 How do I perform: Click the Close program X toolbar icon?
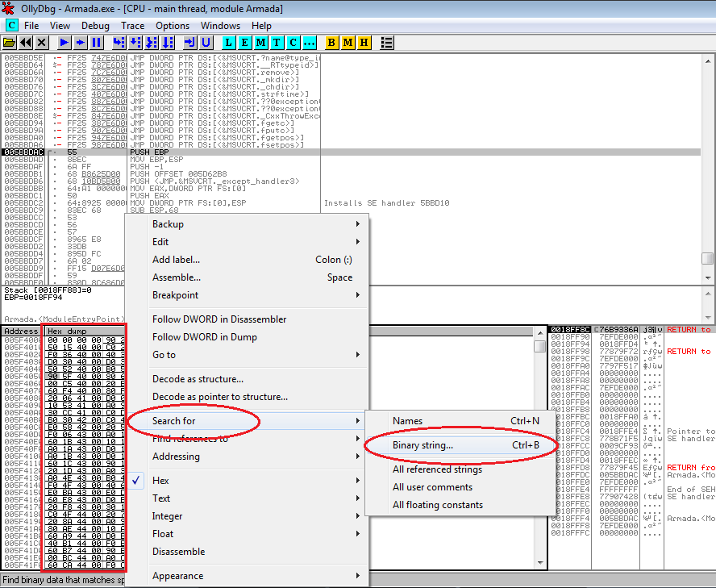tap(42, 43)
